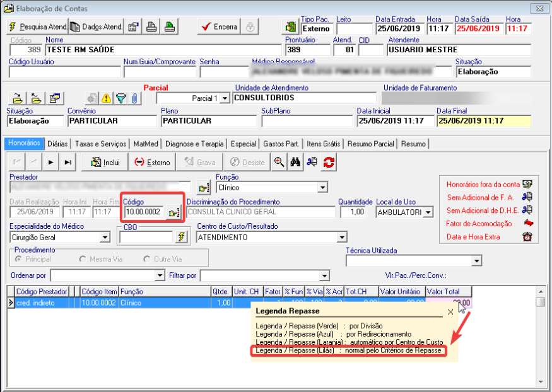This screenshot has width=552, height=392.
Task: Open Centro de Custo/Resultado dropdown
Action: (x=341, y=238)
